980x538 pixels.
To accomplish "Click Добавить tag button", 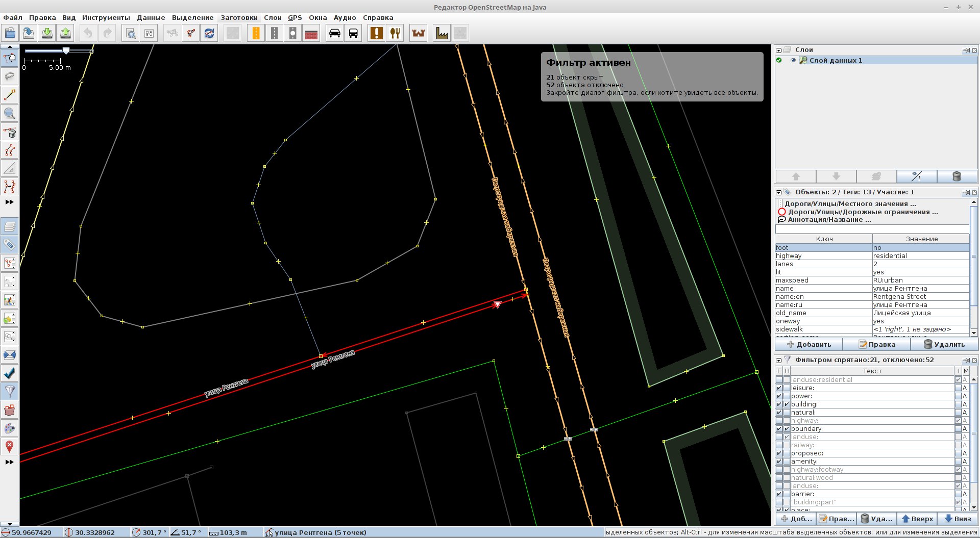I will [808, 344].
